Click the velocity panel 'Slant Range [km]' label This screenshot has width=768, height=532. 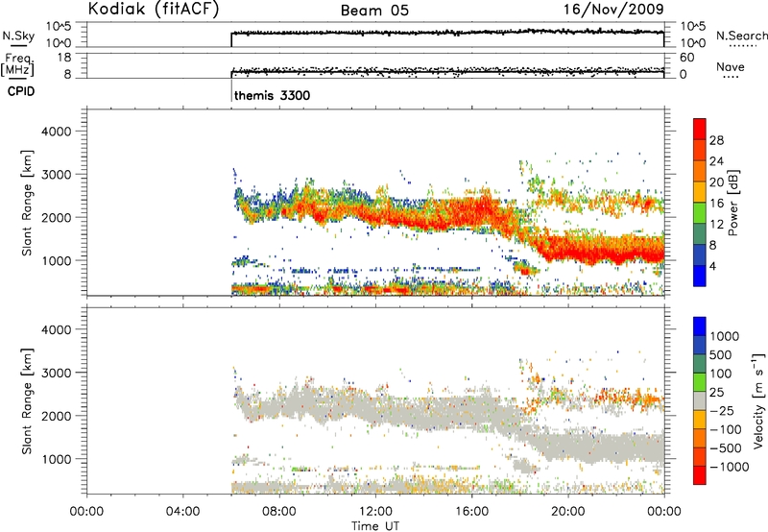point(27,400)
